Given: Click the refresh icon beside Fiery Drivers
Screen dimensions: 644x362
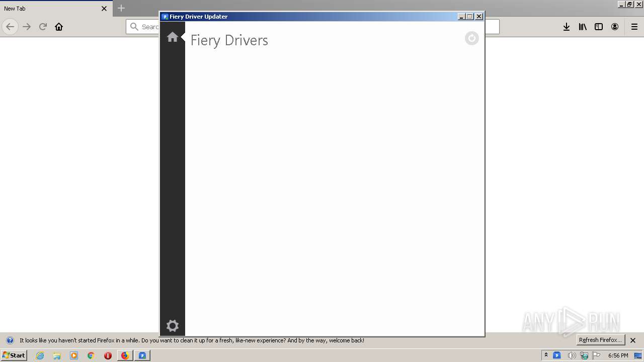Looking at the screenshot, I should tap(471, 38).
